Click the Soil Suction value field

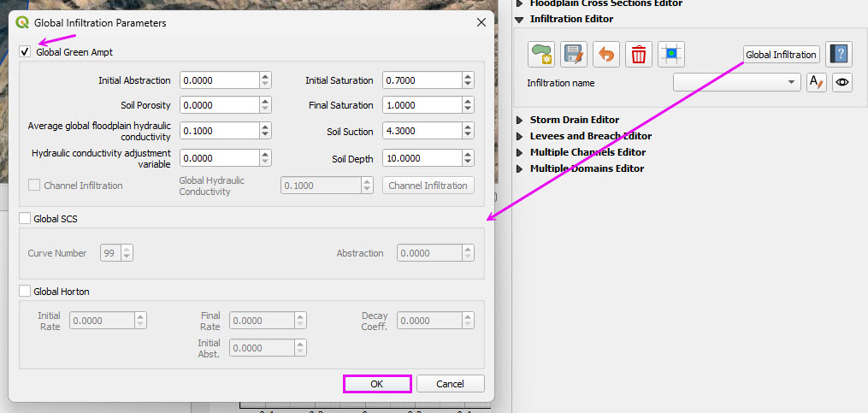[x=422, y=133]
